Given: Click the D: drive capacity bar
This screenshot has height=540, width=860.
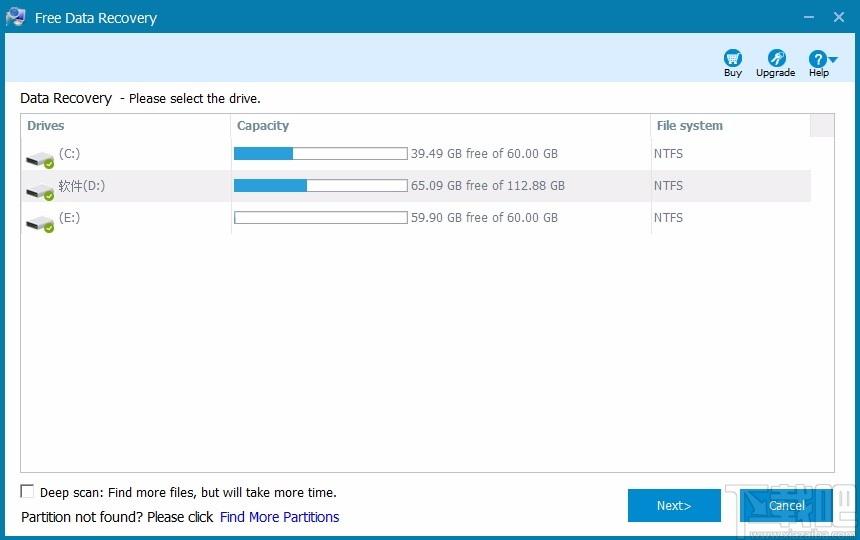Looking at the screenshot, I should tap(320, 186).
